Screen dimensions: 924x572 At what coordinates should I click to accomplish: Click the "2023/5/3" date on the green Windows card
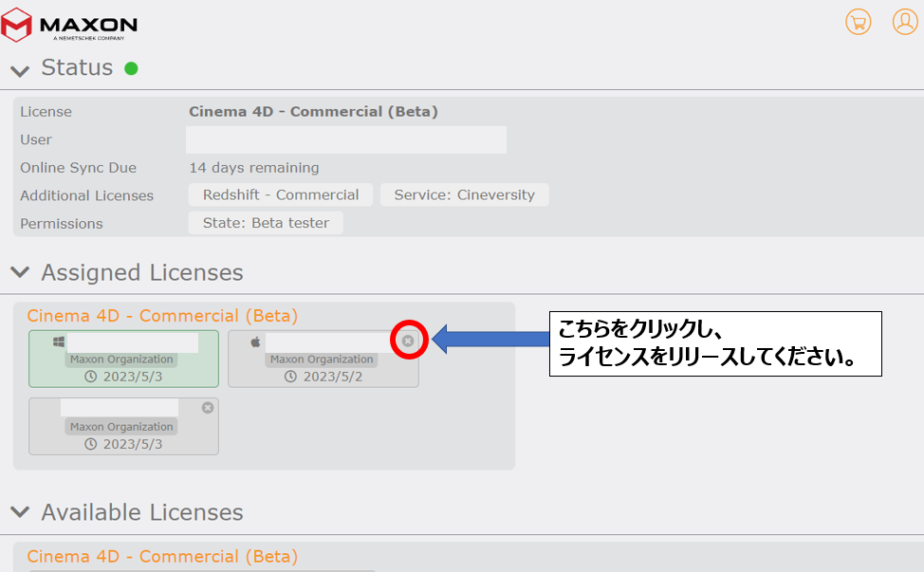coord(133,377)
